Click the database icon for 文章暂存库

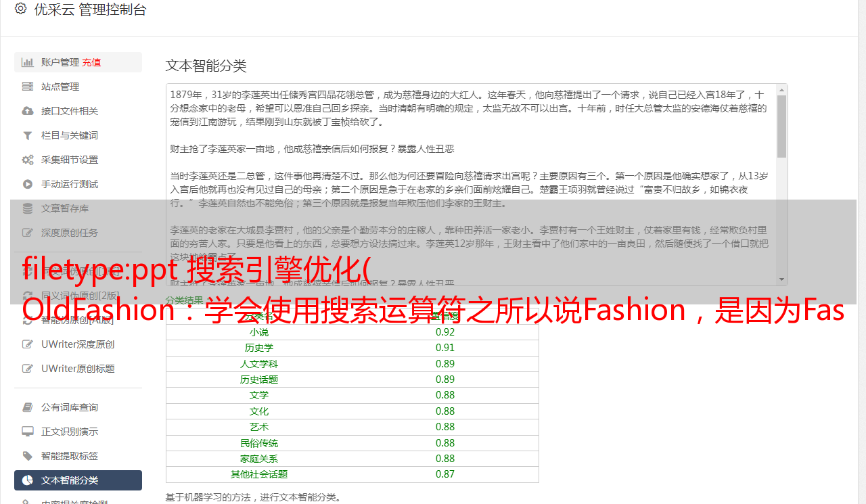coord(28,208)
